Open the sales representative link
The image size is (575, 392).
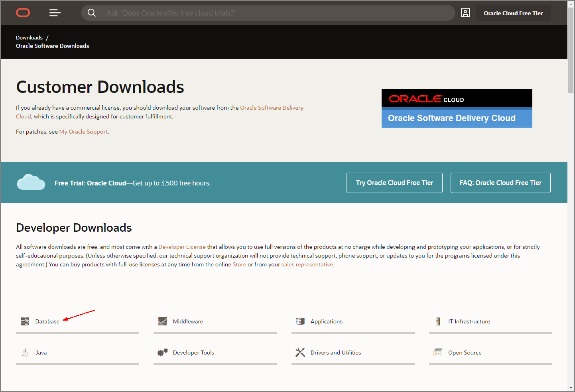click(307, 264)
